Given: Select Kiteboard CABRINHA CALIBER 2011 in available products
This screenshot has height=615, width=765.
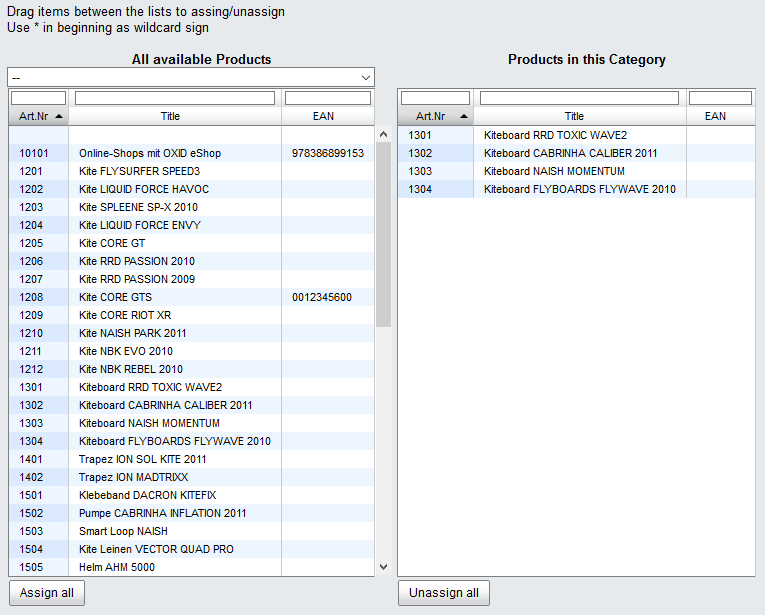Looking at the screenshot, I should click(191, 406).
